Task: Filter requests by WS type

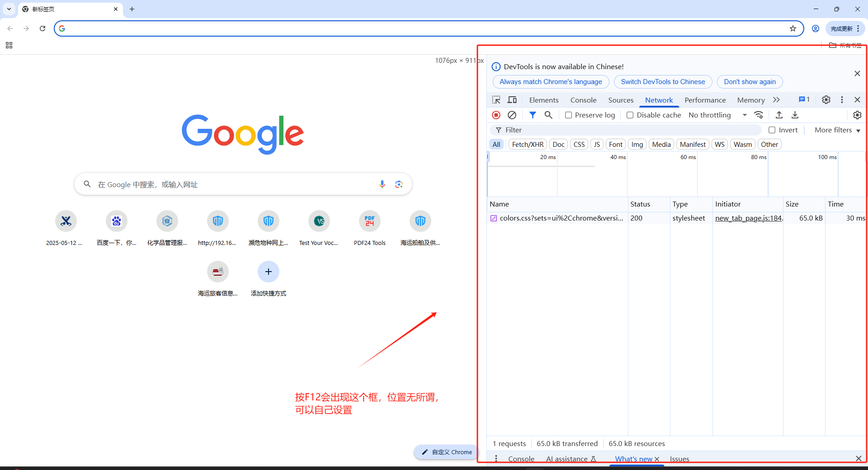Action: (x=720, y=145)
